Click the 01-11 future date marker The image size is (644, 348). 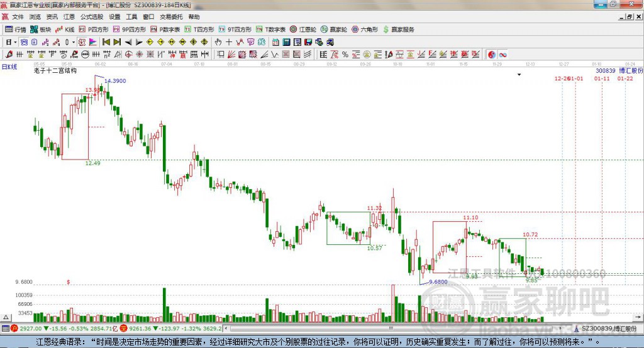pos(602,79)
